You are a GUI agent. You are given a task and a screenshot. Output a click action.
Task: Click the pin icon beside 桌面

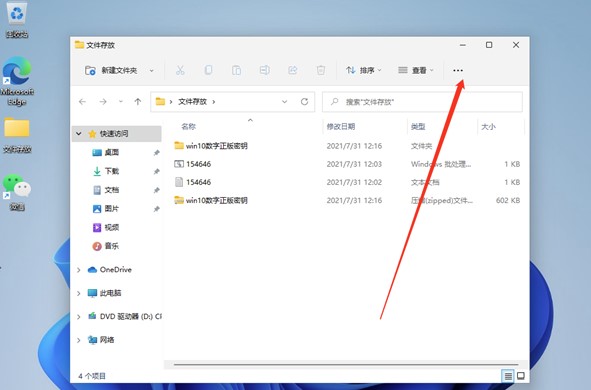pos(156,153)
